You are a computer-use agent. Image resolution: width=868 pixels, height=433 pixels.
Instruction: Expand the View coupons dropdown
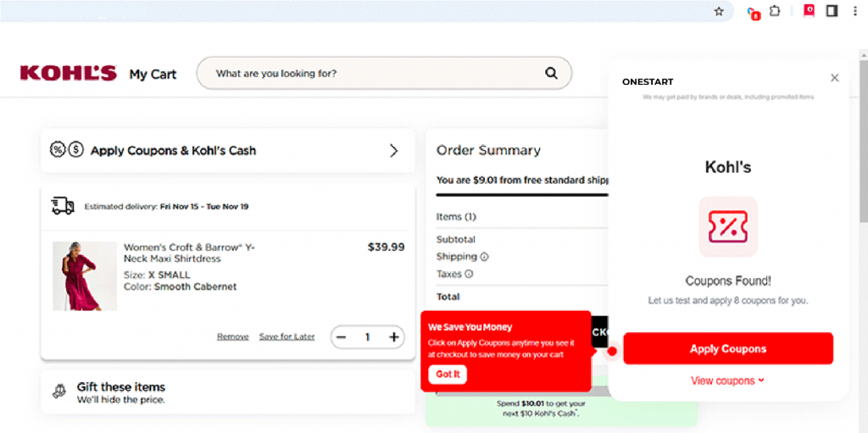(x=727, y=380)
